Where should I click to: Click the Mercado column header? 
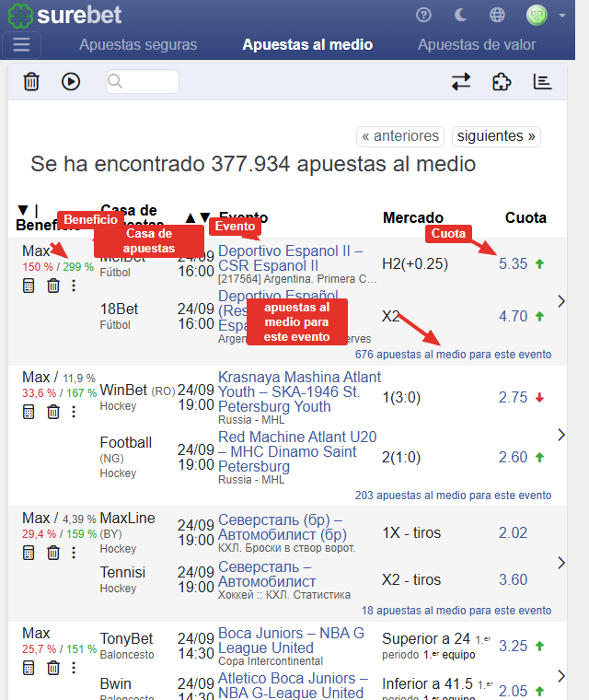click(x=413, y=217)
